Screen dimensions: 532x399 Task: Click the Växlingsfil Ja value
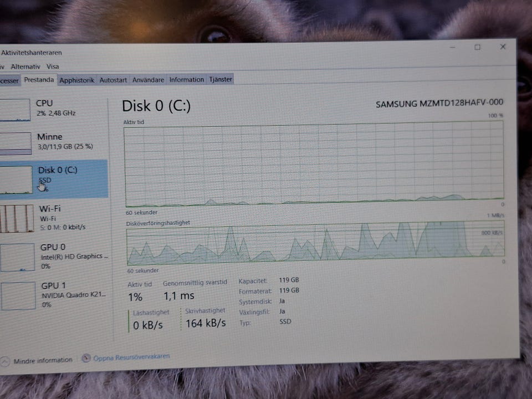pos(282,311)
